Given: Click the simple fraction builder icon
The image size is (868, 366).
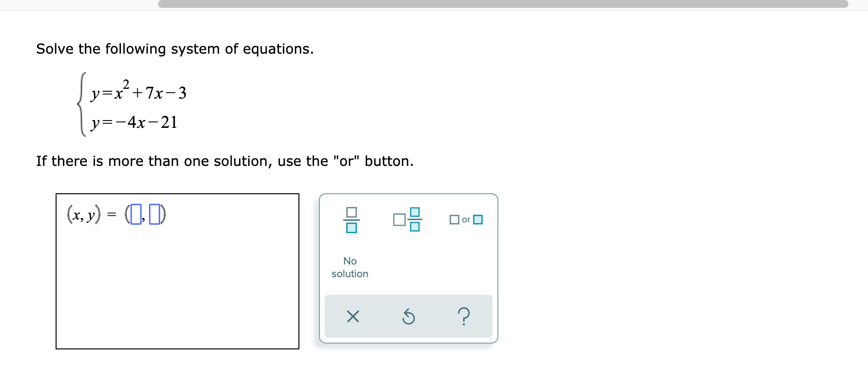Looking at the screenshot, I should [x=352, y=220].
